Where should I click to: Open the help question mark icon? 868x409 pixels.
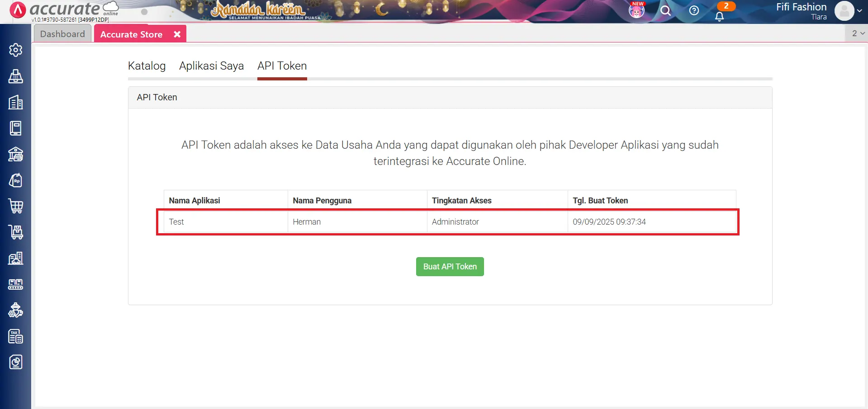pyautogui.click(x=693, y=11)
